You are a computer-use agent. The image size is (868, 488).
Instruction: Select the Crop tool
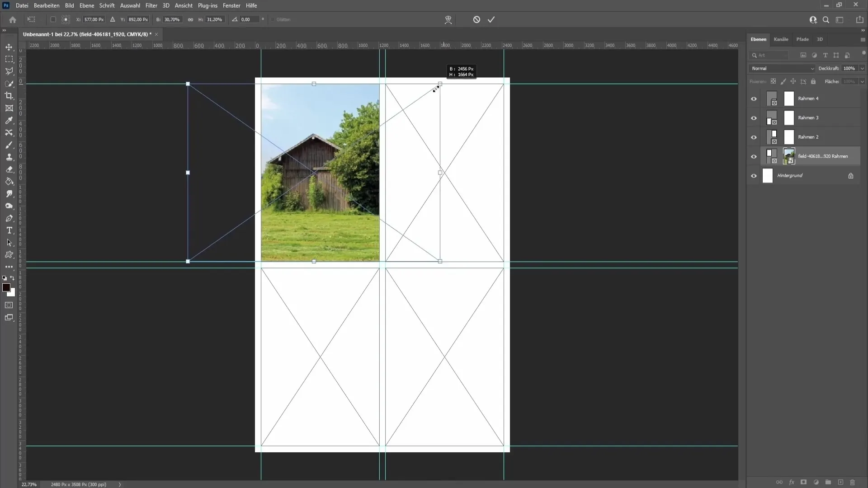(9, 96)
